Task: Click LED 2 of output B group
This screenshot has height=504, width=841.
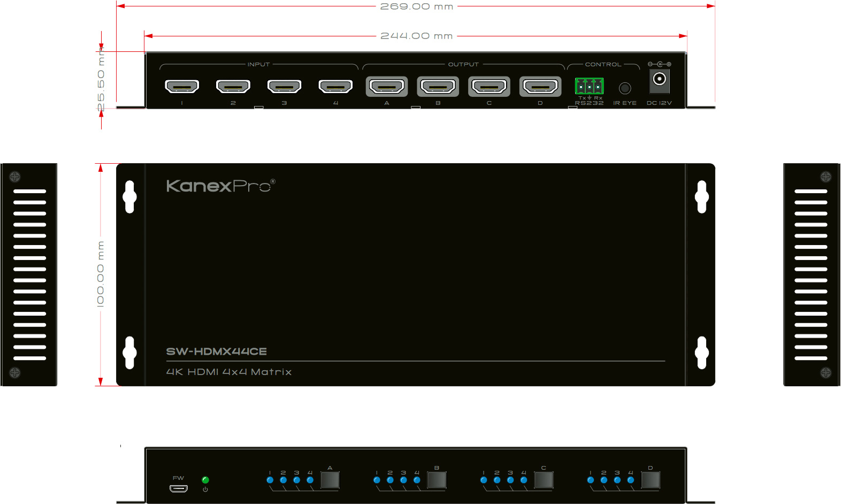Action: [x=390, y=480]
